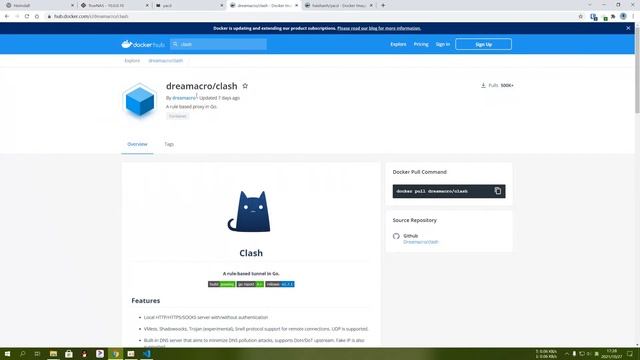
Task: Bookmark this page with the star icon
Action: click(580, 16)
